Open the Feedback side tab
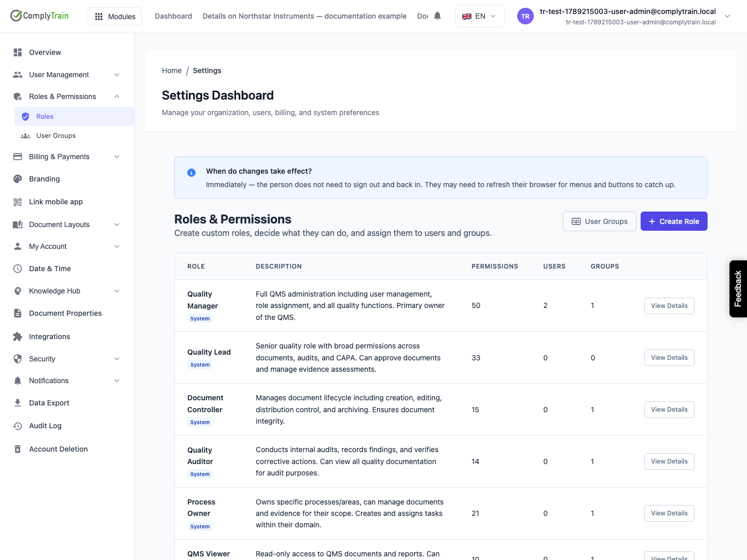Image resolution: width=747 pixels, height=560 pixels. click(x=738, y=289)
